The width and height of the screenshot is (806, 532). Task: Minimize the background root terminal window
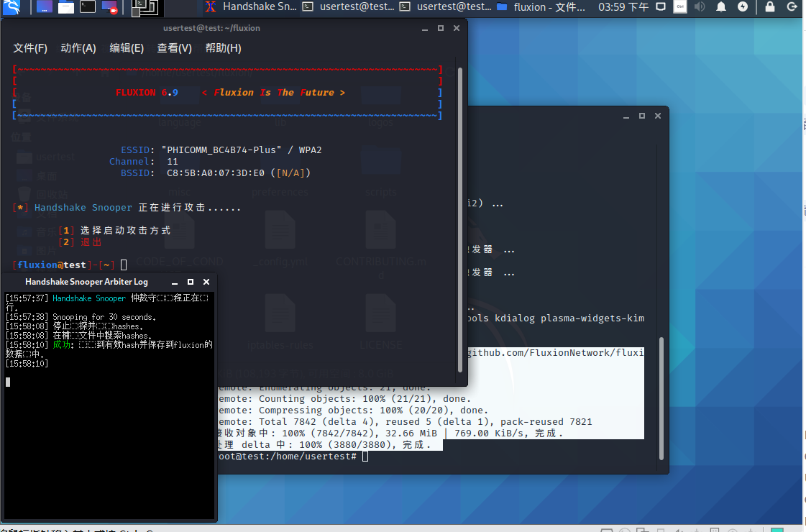(626, 116)
